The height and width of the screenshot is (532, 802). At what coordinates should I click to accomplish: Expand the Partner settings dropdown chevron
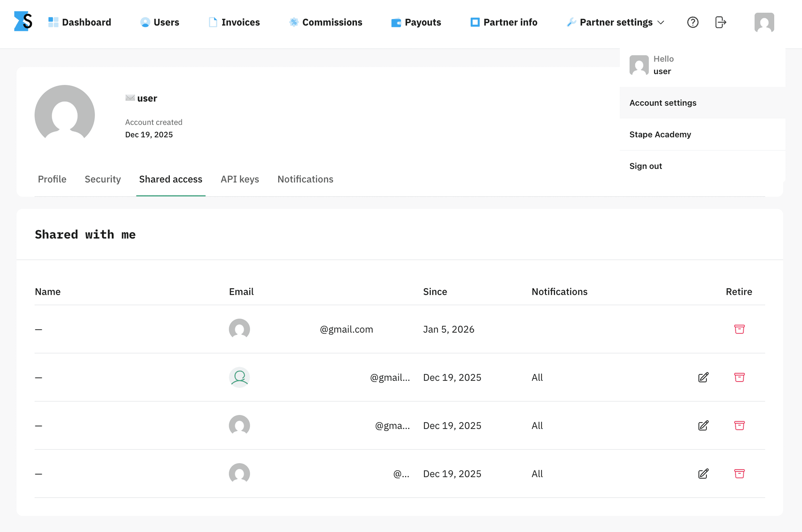tap(661, 22)
